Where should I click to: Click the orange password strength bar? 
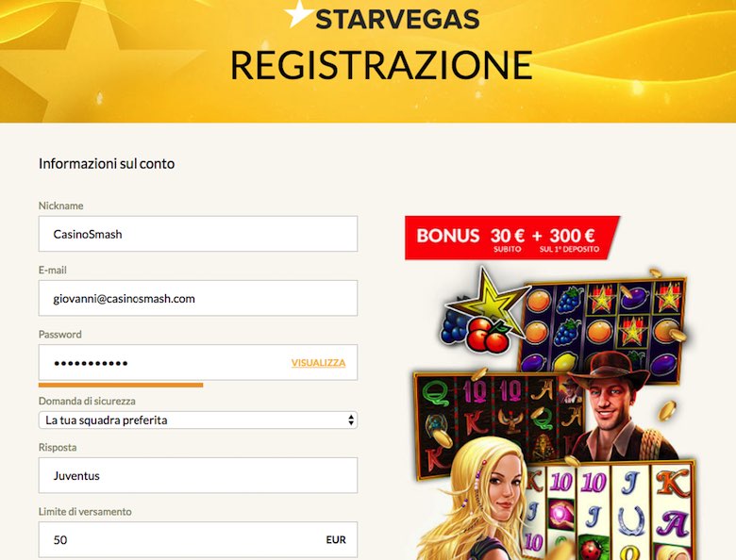click(121, 385)
